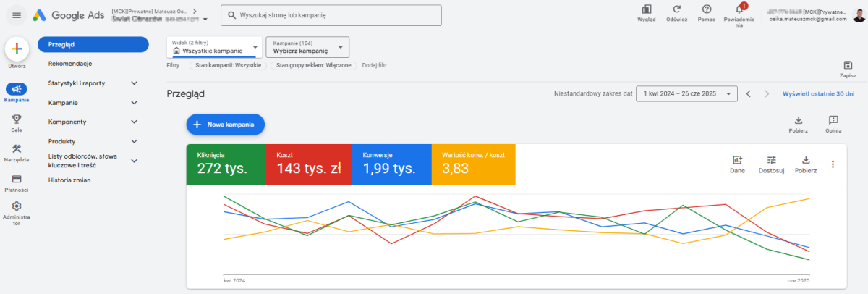Toggle the blue Konwersje metric card
The width and height of the screenshot is (868, 294).
point(391,164)
